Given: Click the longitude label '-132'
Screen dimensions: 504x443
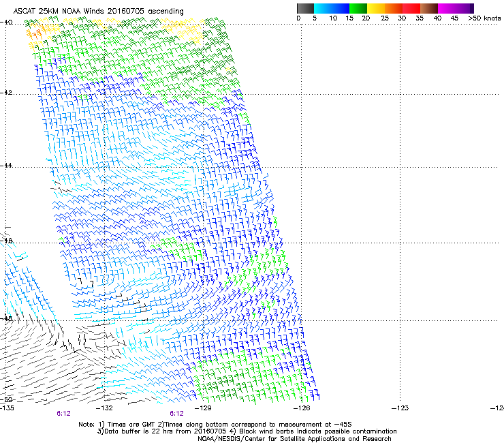Looking at the screenshot, I should coord(104,408).
